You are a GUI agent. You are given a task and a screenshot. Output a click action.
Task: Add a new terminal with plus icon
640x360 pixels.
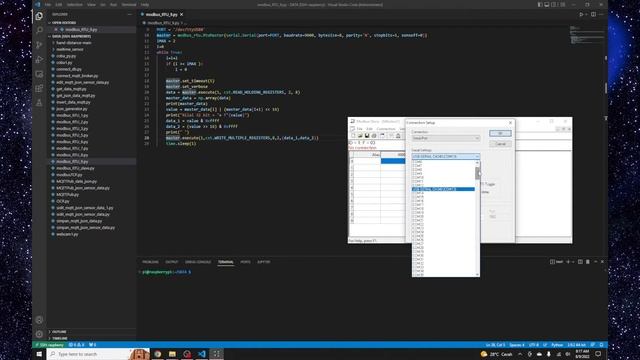click(x=568, y=262)
